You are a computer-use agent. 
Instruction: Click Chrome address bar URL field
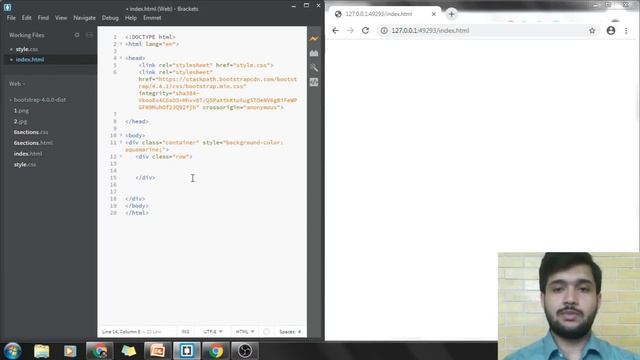486,31
